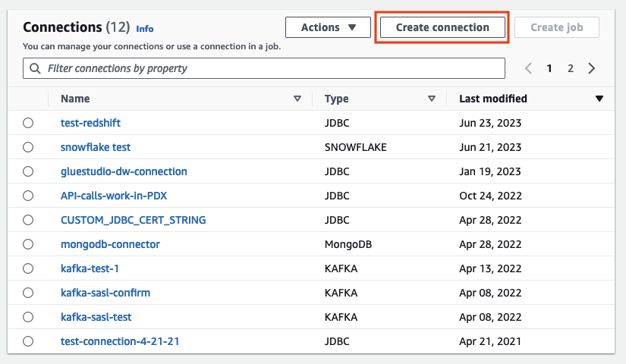Click the previous page arrow icon

point(529,68)
